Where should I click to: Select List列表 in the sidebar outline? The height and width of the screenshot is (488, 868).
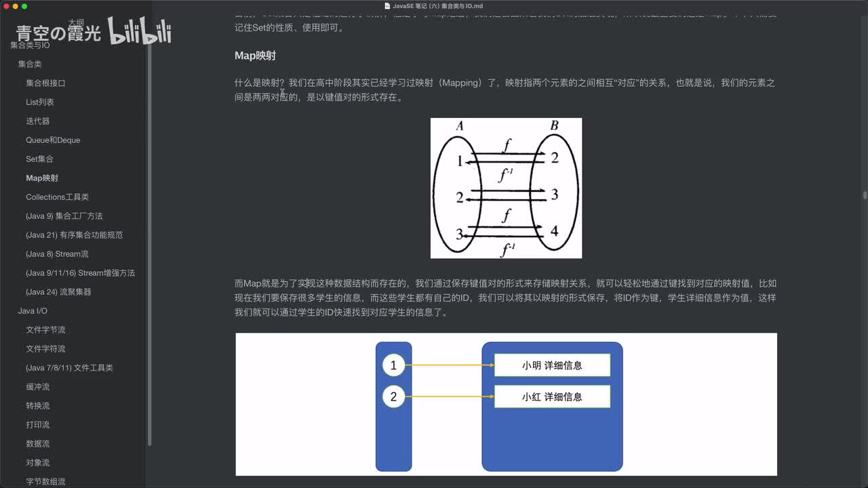pyautogui.click(x=40, y=102)
